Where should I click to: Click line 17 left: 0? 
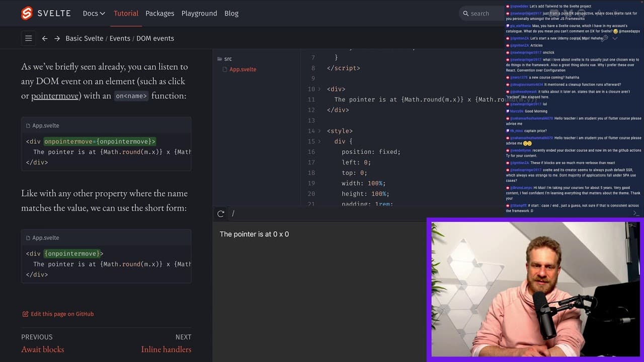pos(356,162)
